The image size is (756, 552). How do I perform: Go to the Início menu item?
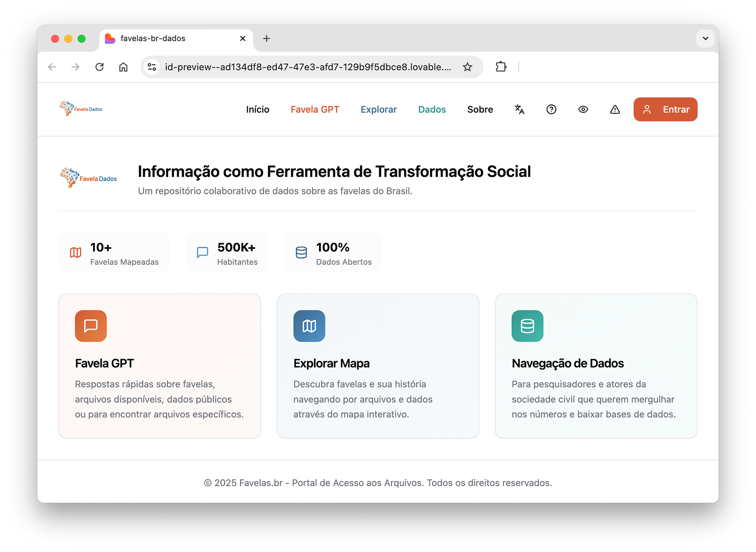coord(258,109)
